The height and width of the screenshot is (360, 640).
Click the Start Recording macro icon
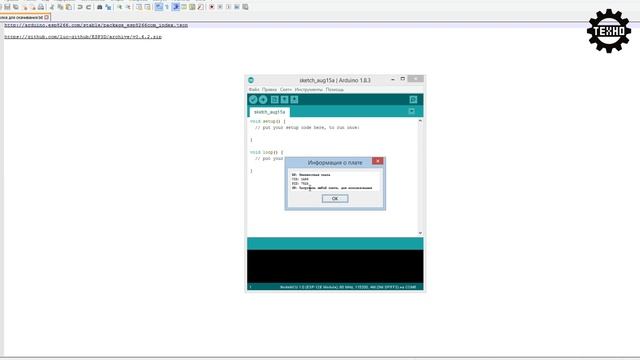pyautogui.click(x=211, y=7)
